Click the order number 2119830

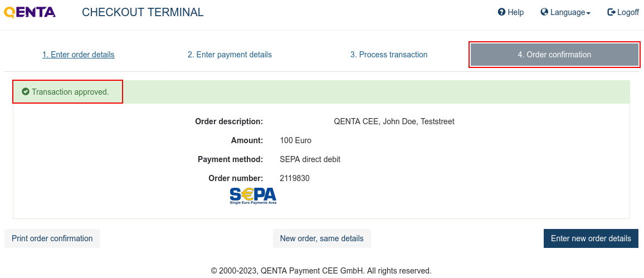[x=295, y=178]
